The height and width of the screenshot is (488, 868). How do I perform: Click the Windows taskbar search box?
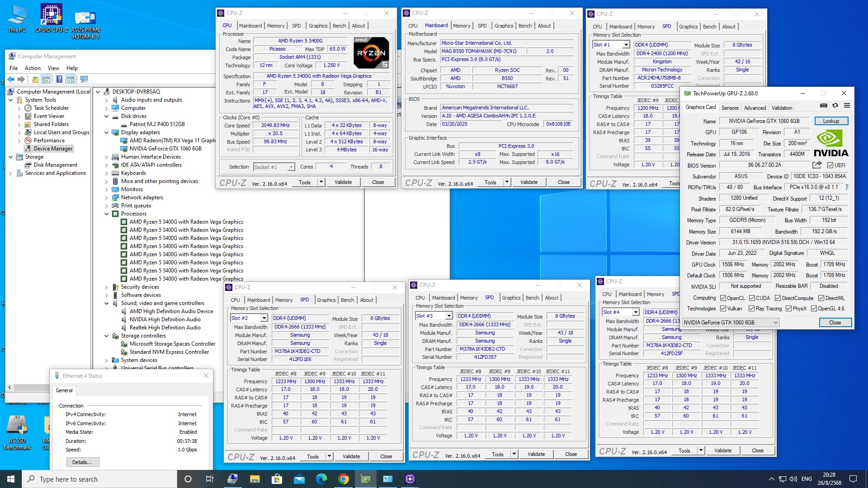pos(99,479)
